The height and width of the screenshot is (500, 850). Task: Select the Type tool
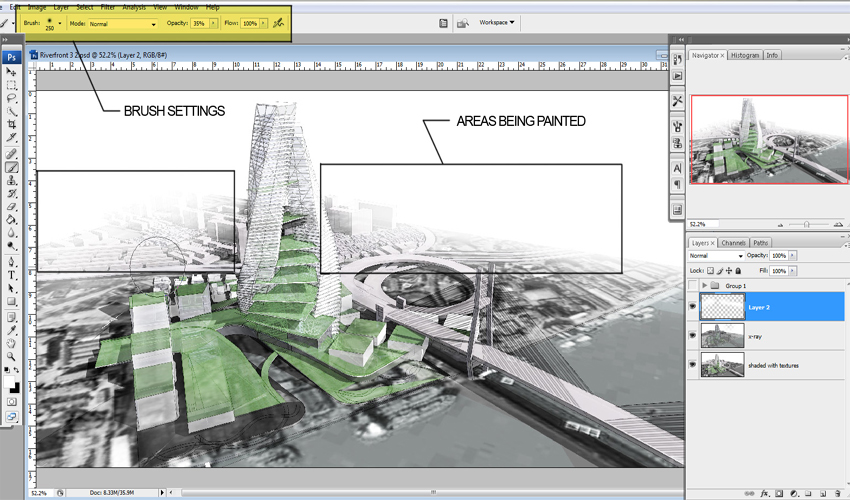pos(11,275)
